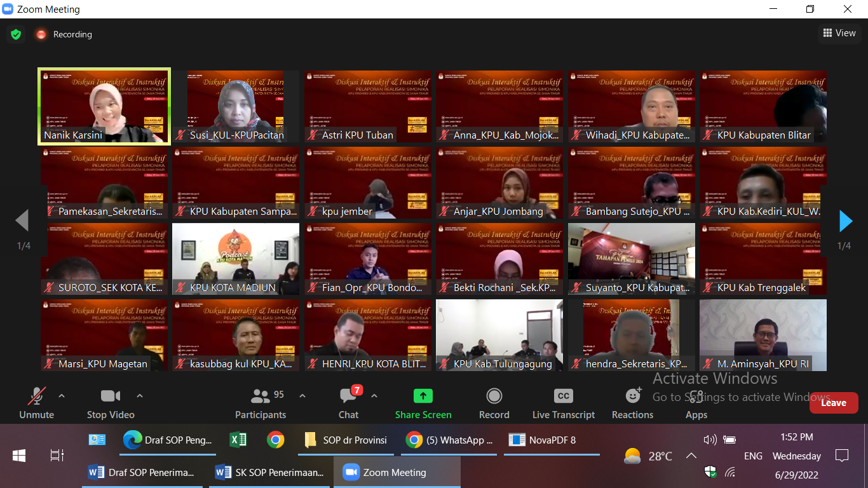Open the View layout menu
The height and width of the screenshot is (488, 868).
pyautogui.click(x=839, y=33)
